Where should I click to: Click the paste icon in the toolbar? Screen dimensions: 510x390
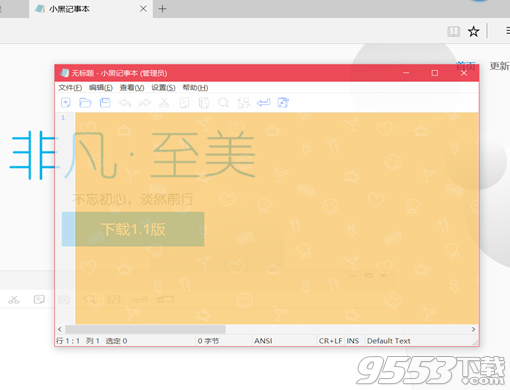click(204, 103)
